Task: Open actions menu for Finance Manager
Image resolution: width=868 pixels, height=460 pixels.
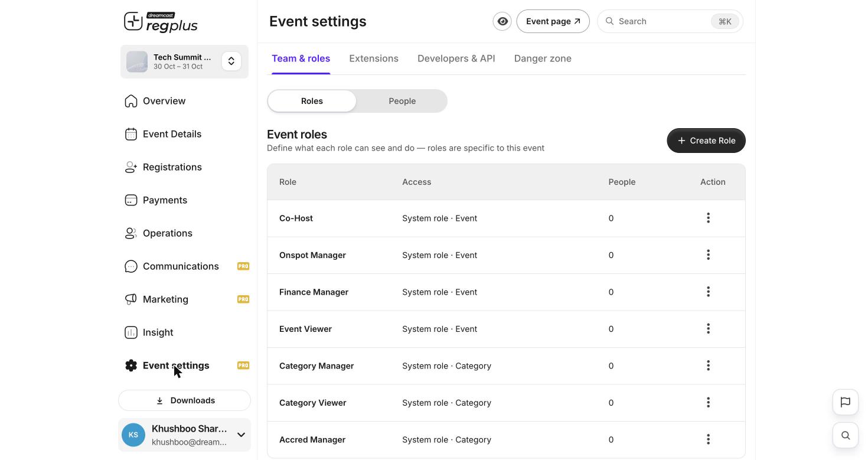Action: tap(708, 292)
